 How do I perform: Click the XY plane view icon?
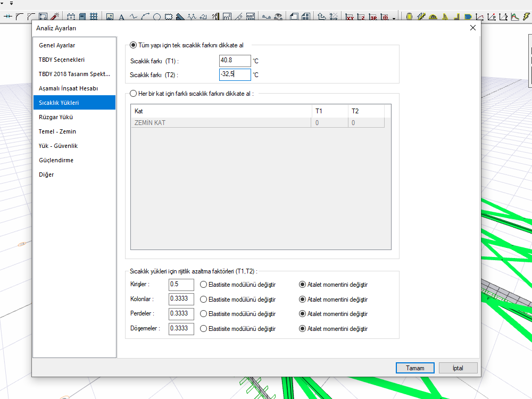[350, 17]
